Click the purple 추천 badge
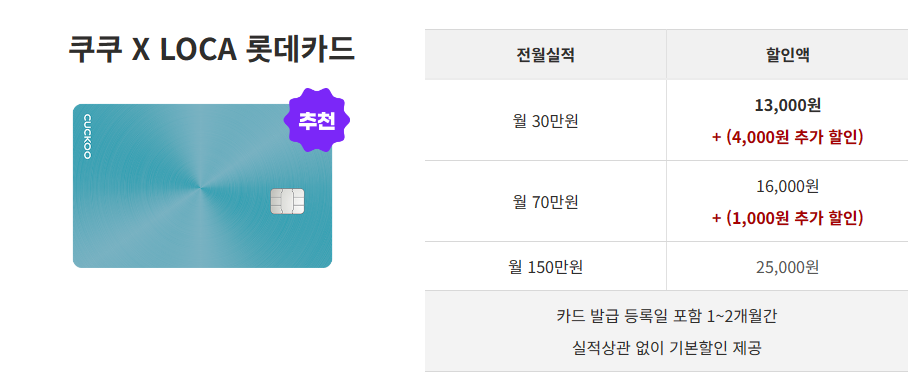 316,120
